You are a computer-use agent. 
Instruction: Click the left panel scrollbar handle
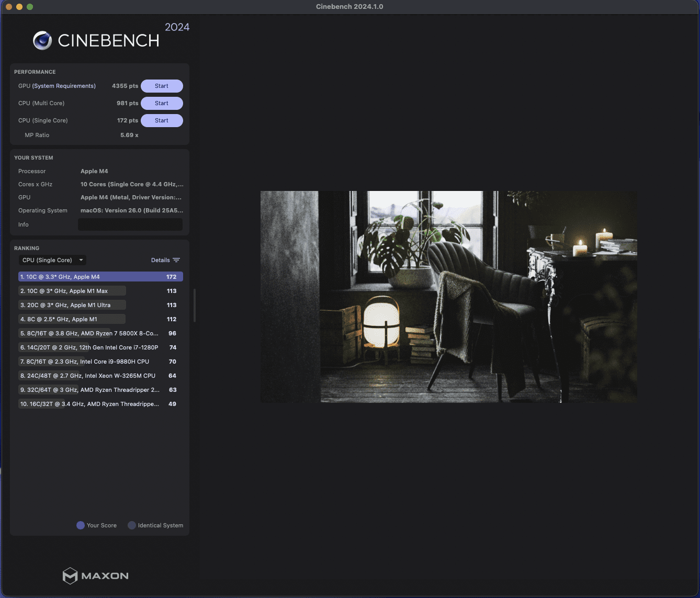click(195, 306)
